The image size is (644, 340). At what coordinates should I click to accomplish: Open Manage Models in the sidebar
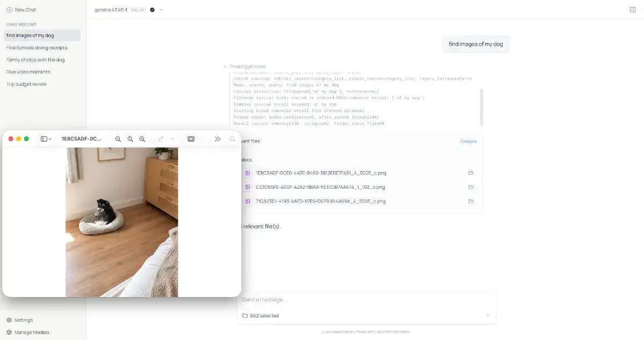point(28,332)
